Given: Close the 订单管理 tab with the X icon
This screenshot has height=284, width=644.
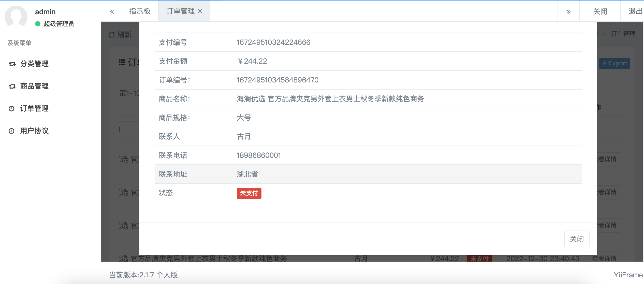Looking at the screenshot, I should pyautogui.click(x=200, y=11).
